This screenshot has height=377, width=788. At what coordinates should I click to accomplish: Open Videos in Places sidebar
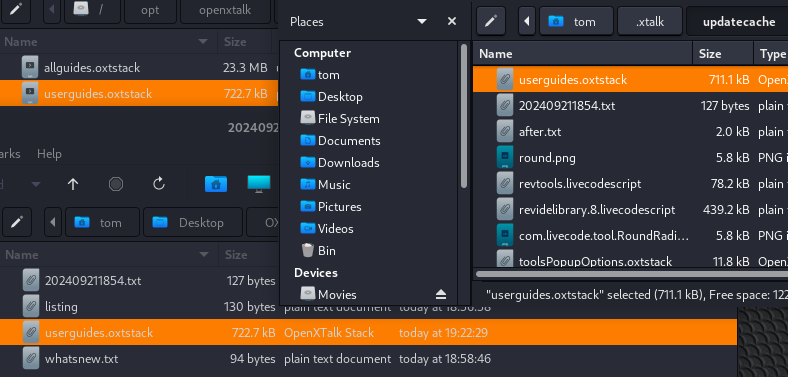coord(326,229)
